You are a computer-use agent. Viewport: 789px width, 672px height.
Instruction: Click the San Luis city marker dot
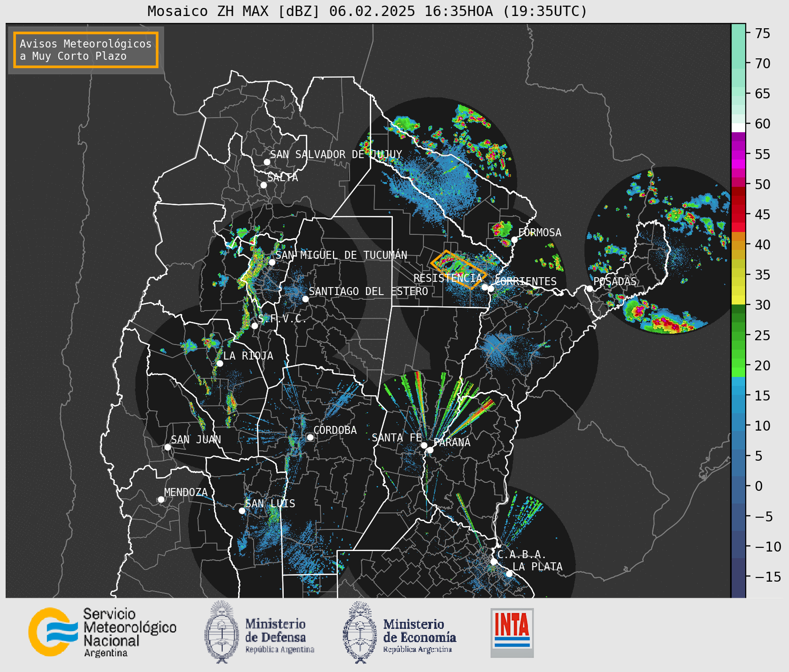pyautogui.click(x=242, y=511)
